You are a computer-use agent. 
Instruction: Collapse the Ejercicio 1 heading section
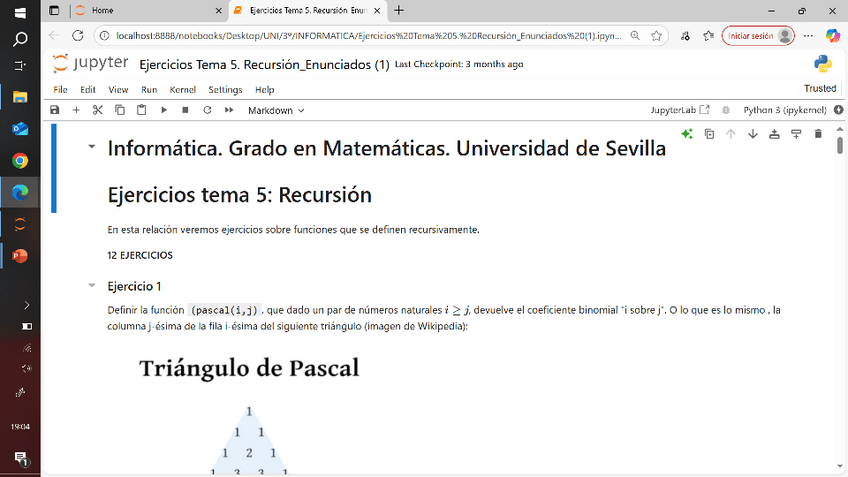91,286
